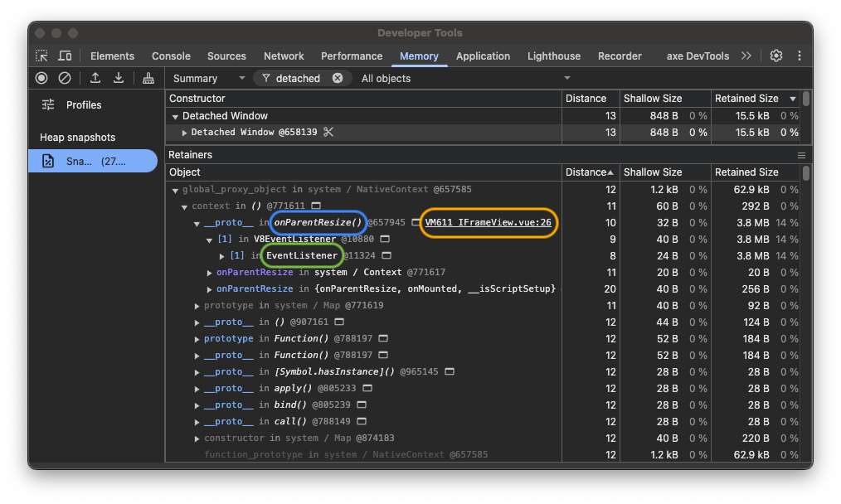Show more tabs chevron
Viewport: 841px width, 504px height.
coord(746,56)
